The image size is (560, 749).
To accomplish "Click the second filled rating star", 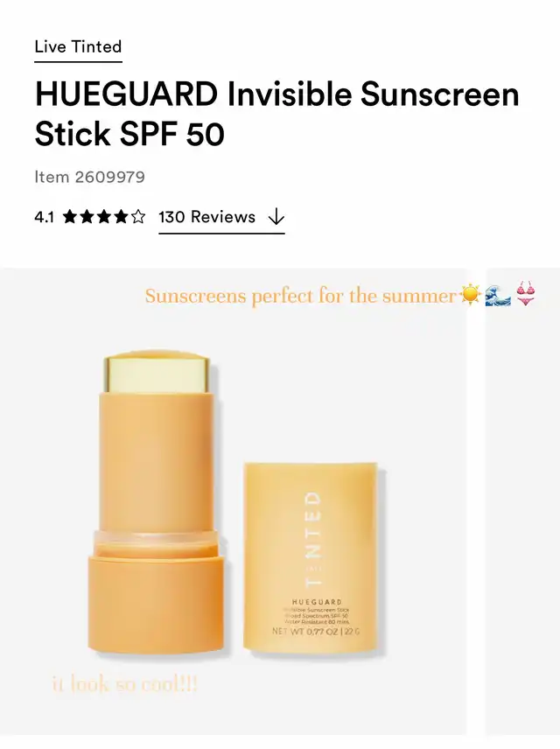I will 87,217.
